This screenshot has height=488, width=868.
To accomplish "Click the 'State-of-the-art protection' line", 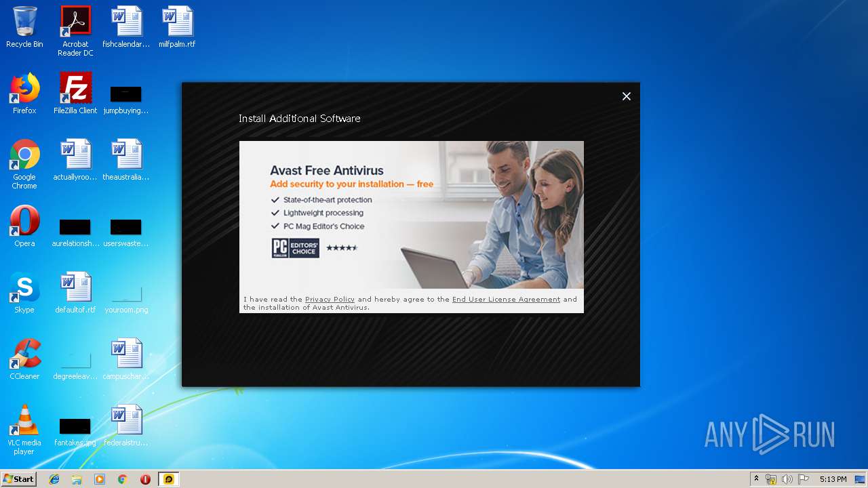I will pyautogui.click(x=328, y=200).
